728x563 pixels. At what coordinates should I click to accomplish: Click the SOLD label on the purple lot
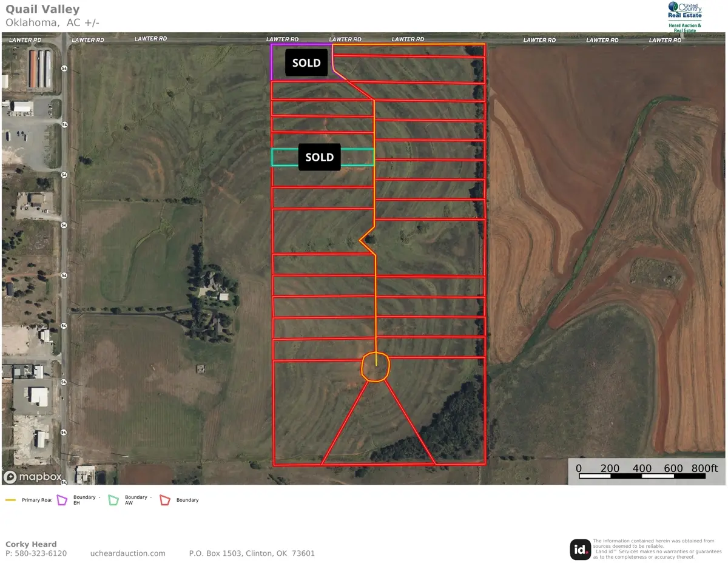click(x=306, y=63)
